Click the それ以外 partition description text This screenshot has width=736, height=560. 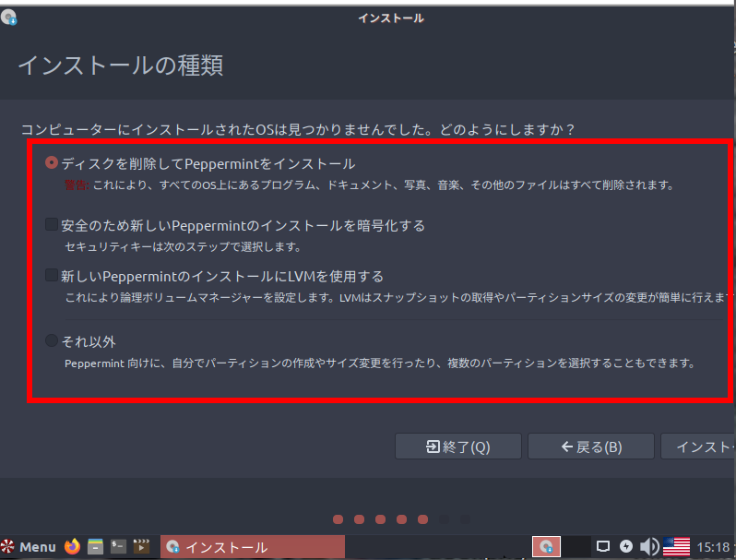point(380,363)
